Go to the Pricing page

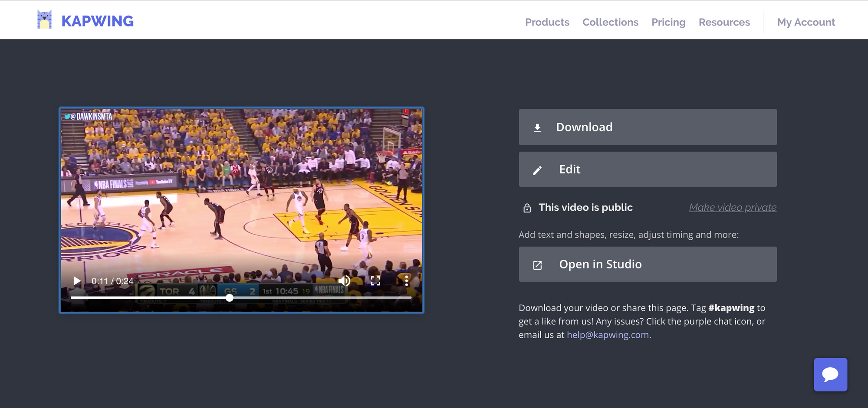pos(668,22)
